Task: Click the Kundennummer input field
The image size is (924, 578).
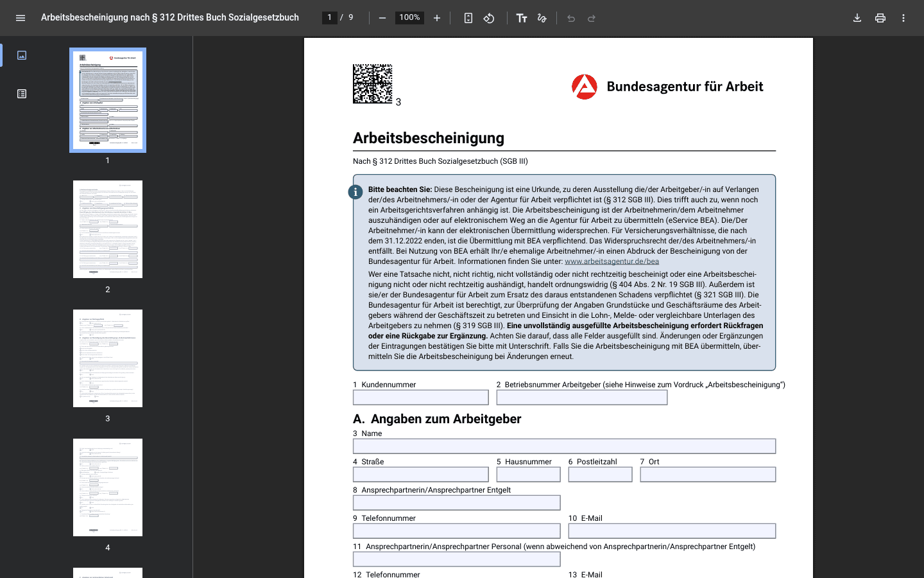Action: coord(421,398)
